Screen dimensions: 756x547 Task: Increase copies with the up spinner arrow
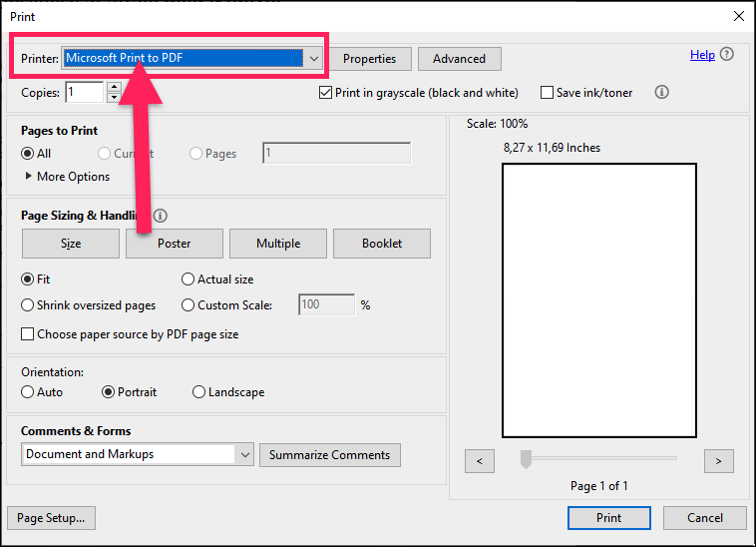click(x=114, y=87)
